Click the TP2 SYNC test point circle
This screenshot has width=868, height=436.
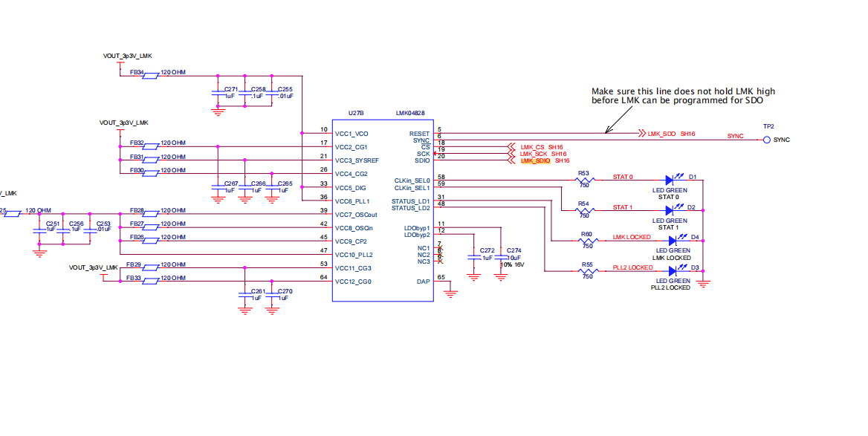click(x=767, y=140)
